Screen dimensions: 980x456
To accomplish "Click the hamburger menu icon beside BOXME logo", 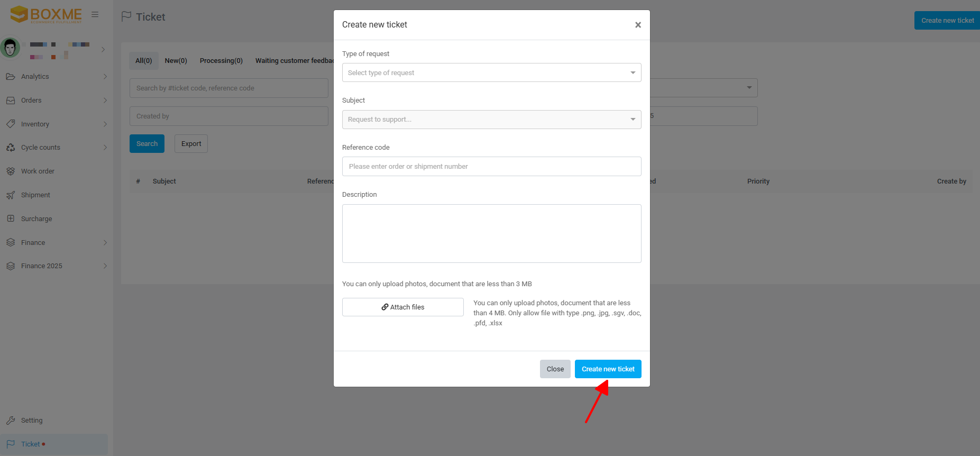I will (95, 15).
